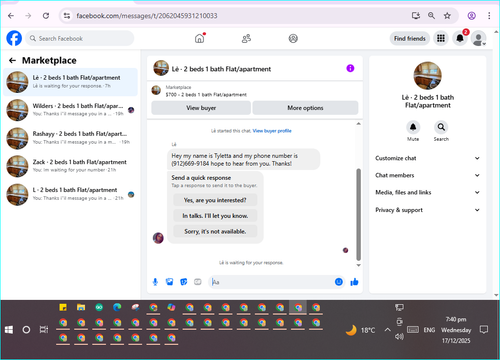This screenshot has height=360, width=500.
Task: Open the Windows notification center icon
Action: coord(484,330)
